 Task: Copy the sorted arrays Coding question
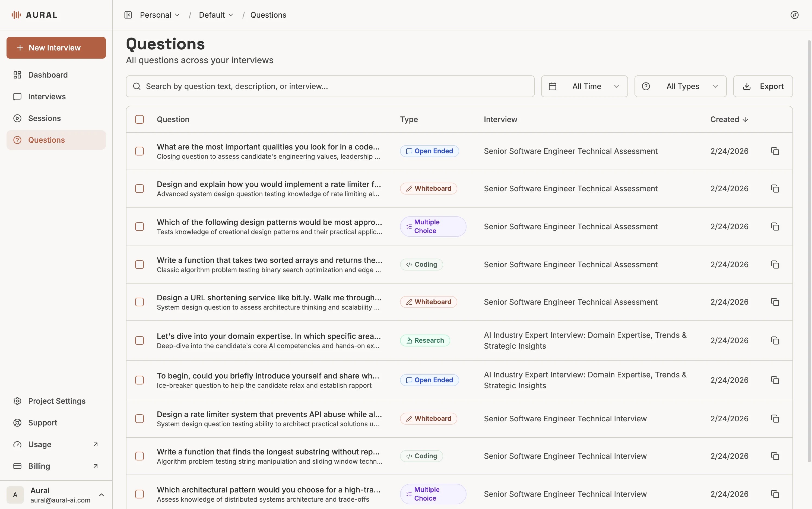click(775, 265)
